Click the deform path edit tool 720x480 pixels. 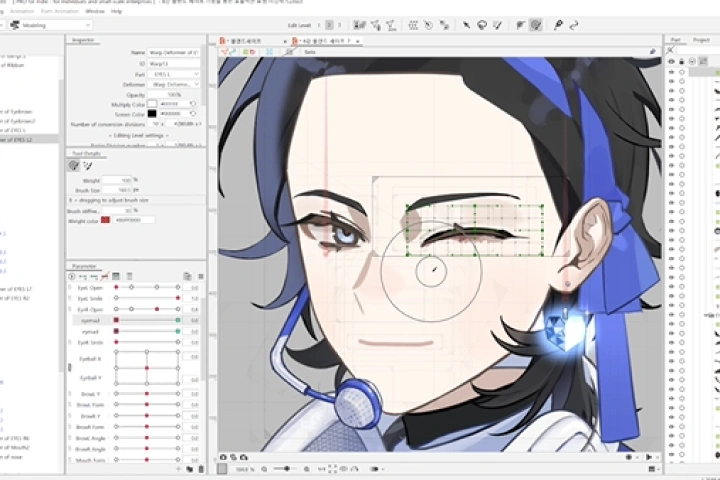(520, 25)
